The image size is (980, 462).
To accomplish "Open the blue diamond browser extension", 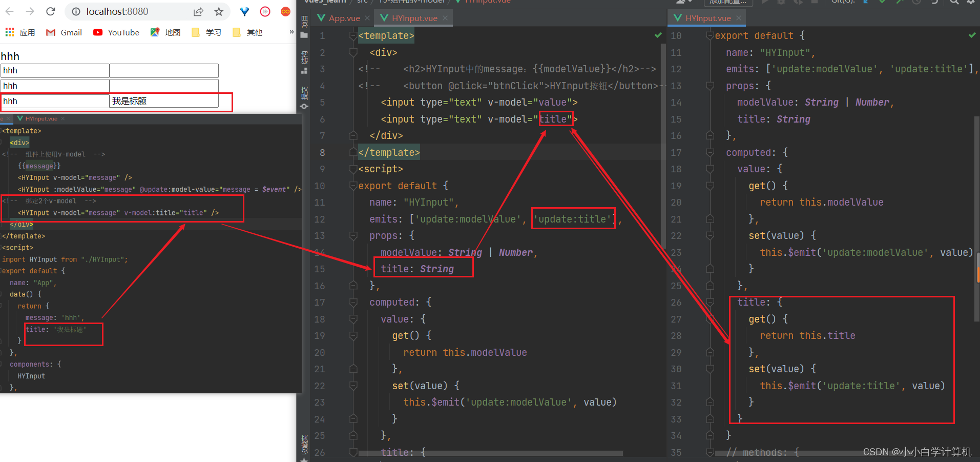I will coord(244,12).
